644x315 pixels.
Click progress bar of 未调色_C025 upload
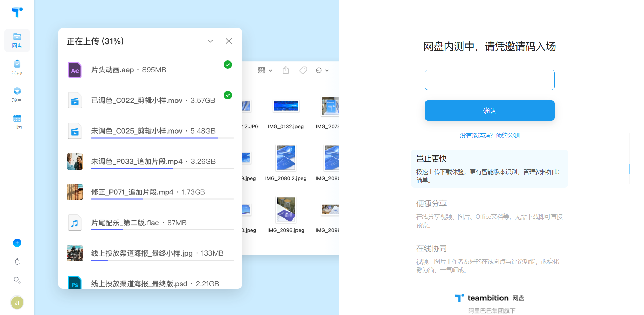click(163, 138)
